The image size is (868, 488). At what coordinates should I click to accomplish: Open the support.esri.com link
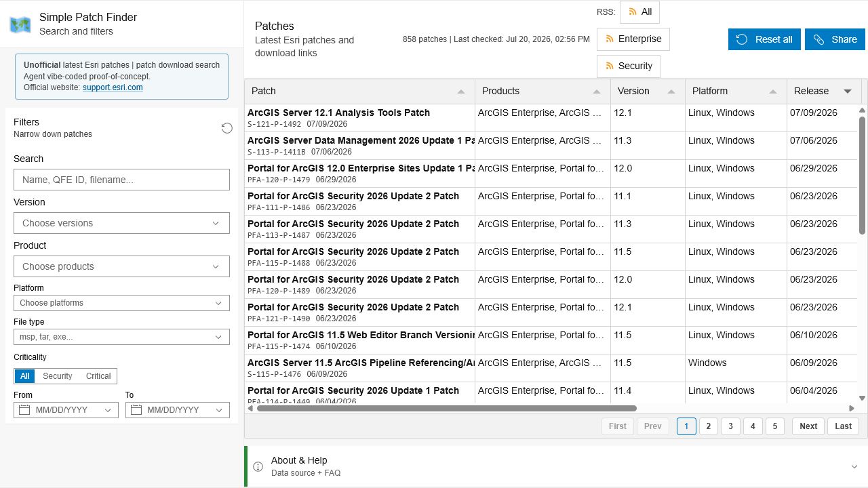point(113,87)
